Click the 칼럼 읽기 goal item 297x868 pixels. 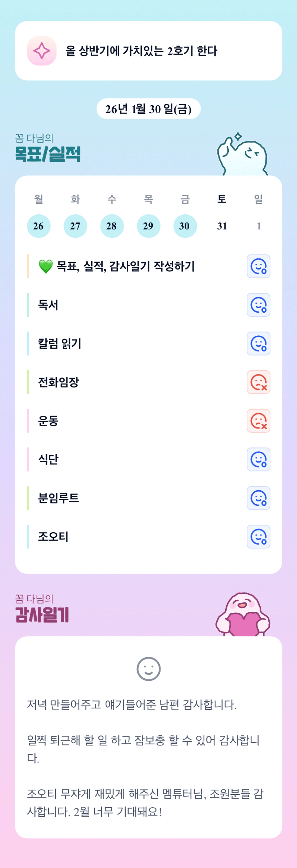pos(60,344)
